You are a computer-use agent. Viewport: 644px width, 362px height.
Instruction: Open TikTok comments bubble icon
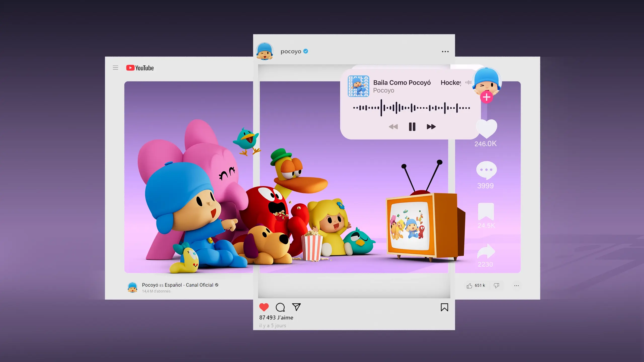tap(486, 170)
